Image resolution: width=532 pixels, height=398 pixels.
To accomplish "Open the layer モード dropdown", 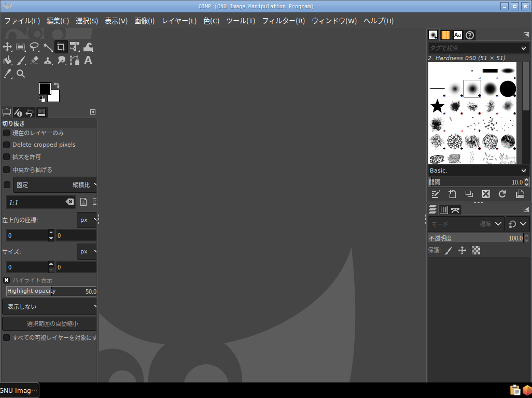I will pos(466,224).
